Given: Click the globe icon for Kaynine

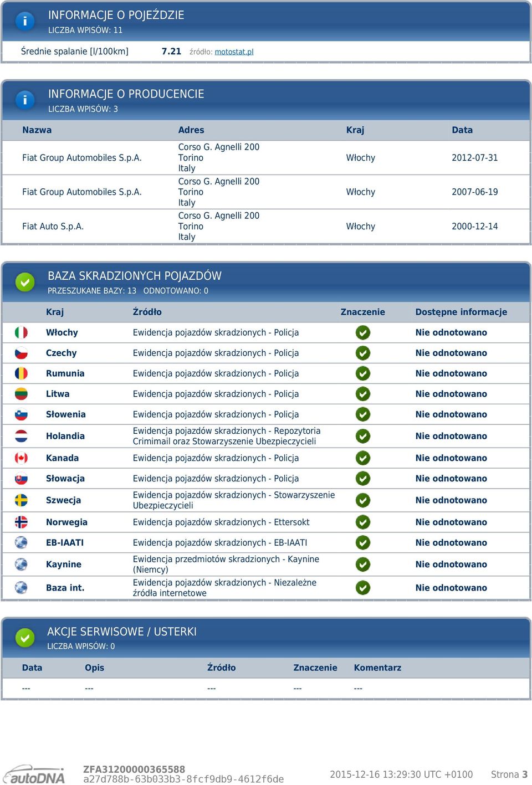Looking at the screenshot, I should click(x=21, y=565).
